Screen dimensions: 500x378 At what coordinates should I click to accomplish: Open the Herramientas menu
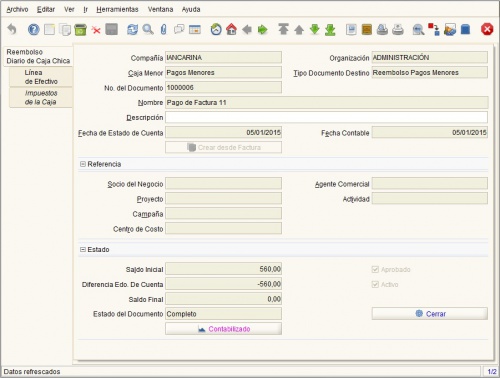tap(117, 9)
